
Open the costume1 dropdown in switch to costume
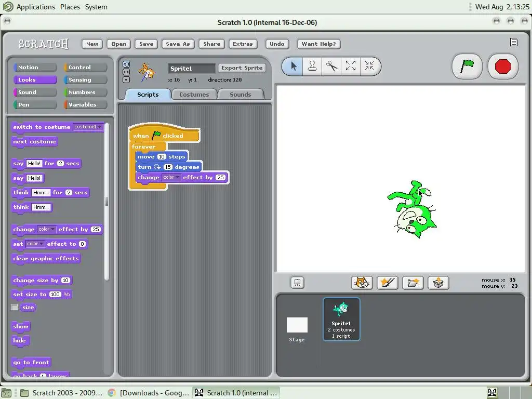(88, 127)
